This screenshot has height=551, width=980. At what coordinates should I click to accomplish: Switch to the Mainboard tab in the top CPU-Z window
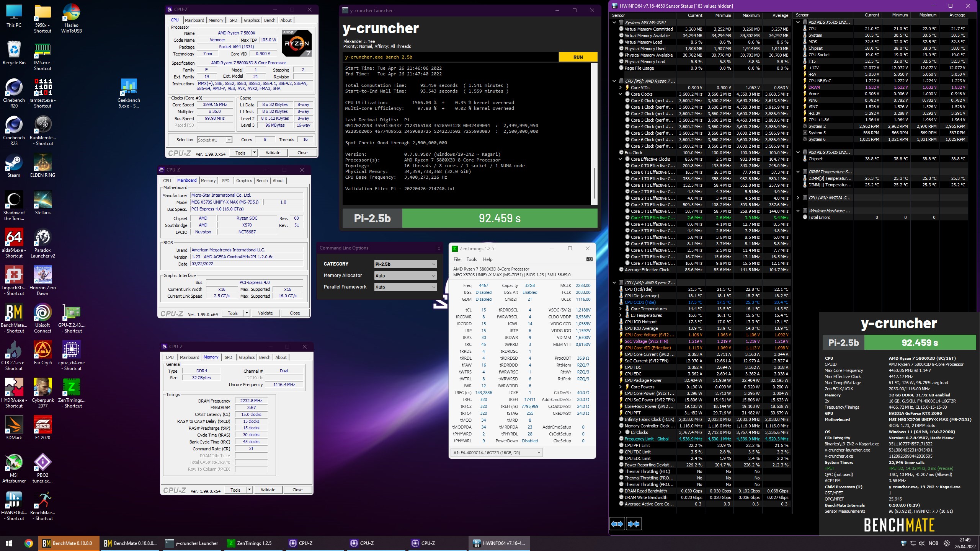point(194,20)
